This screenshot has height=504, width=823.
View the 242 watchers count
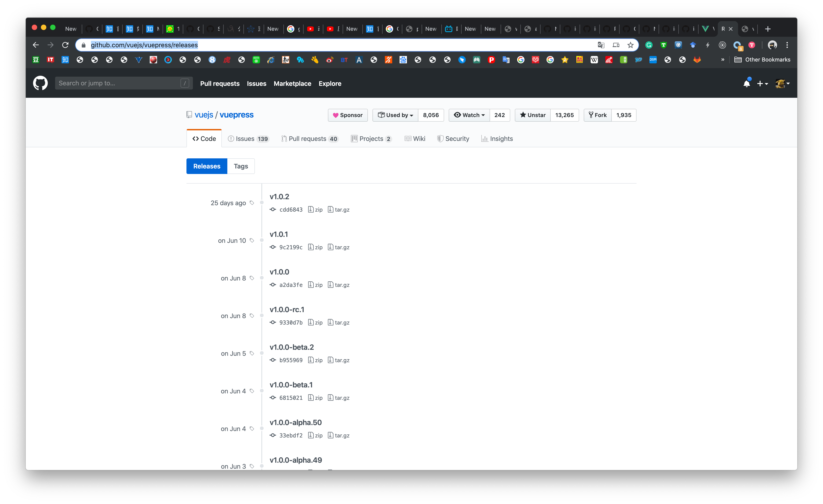499,115
